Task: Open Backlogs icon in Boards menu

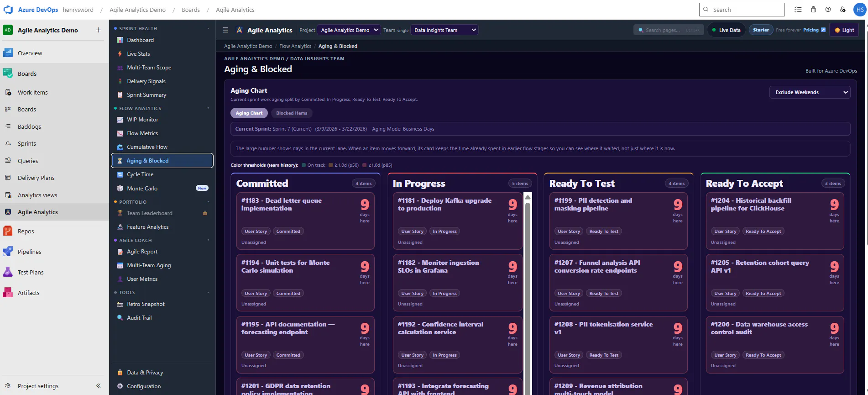Action: [8, 126]
